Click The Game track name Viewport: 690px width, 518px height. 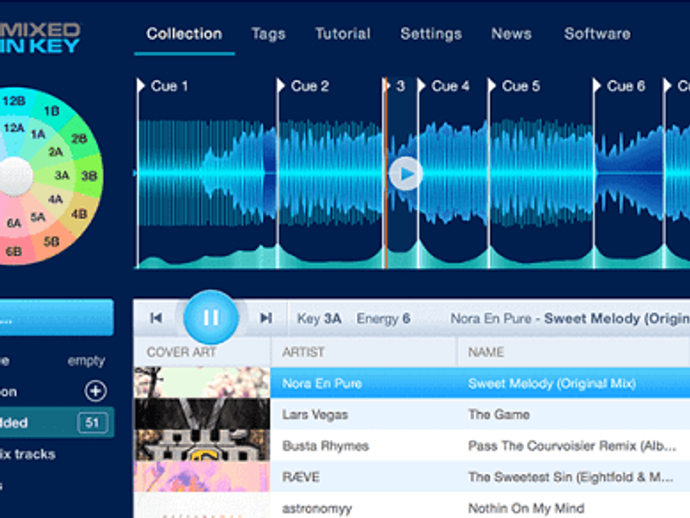pos(499,415)
